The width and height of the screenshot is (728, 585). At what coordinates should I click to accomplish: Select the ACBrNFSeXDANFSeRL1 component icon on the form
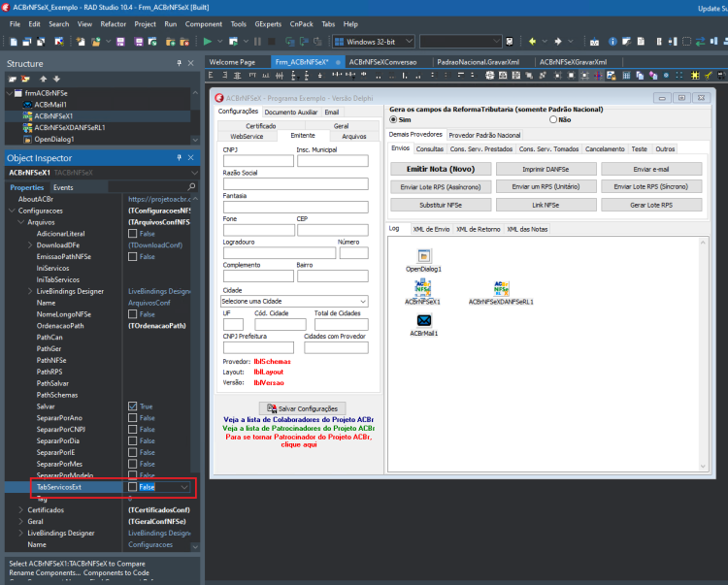point(501,287)
